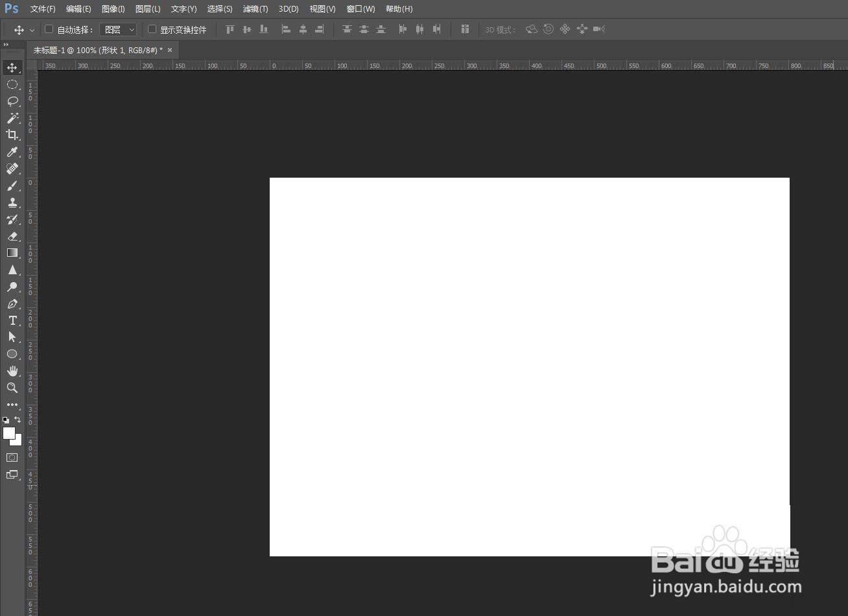Click the 3D zoom camera icon

pos(599,29)
